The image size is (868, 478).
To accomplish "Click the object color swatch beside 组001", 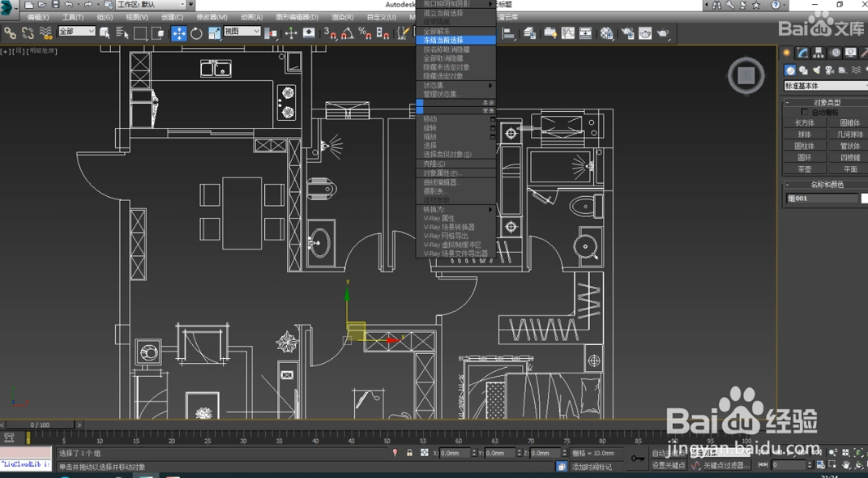I will [864, 198].
